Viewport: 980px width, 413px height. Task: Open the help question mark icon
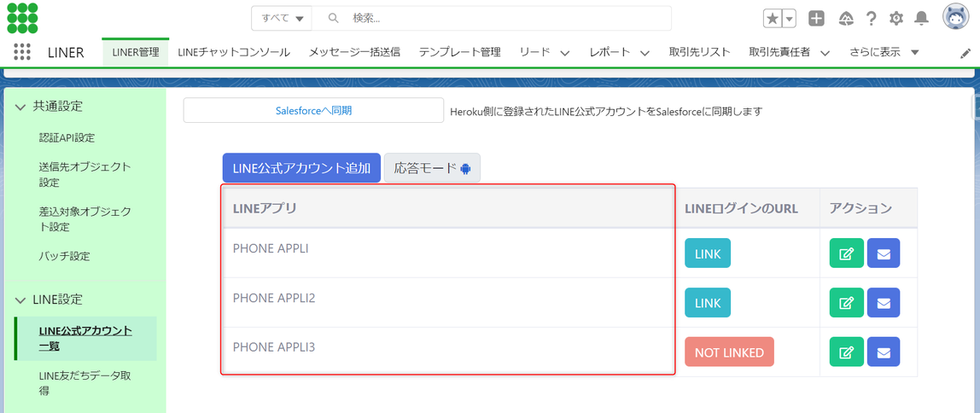[872, 19]
